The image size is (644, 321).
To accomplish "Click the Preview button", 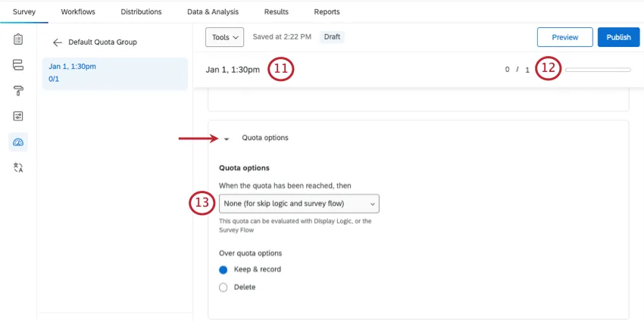I will (564, 37).
